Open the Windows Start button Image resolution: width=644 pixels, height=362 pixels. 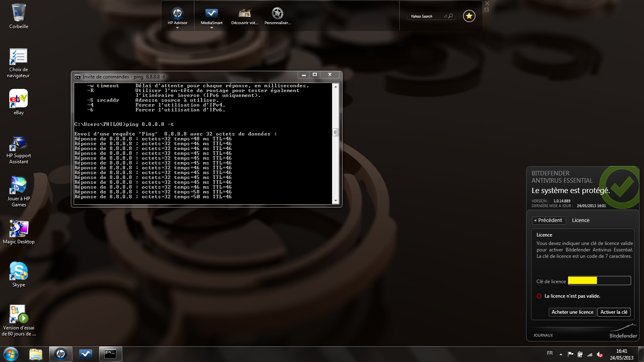[11, 354]
